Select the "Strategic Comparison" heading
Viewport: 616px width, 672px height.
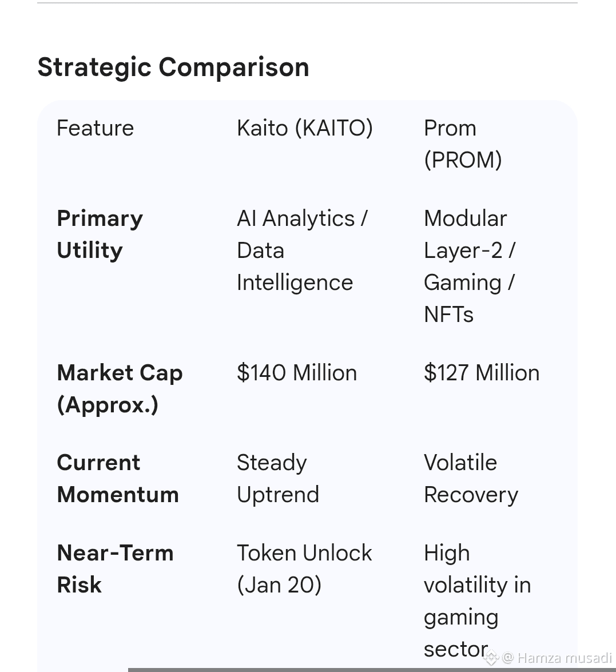pyautogui.click(x=173, y=67)
